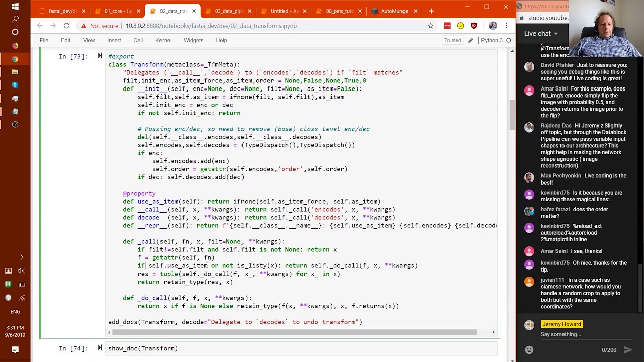Click the add_docs(Transform line of code
Screen dimensions: 644x362
(235, 322)
